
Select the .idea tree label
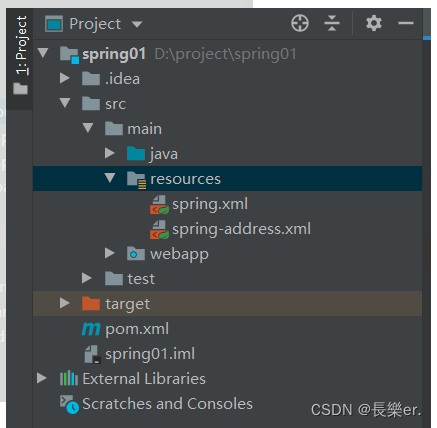[122, 79]
